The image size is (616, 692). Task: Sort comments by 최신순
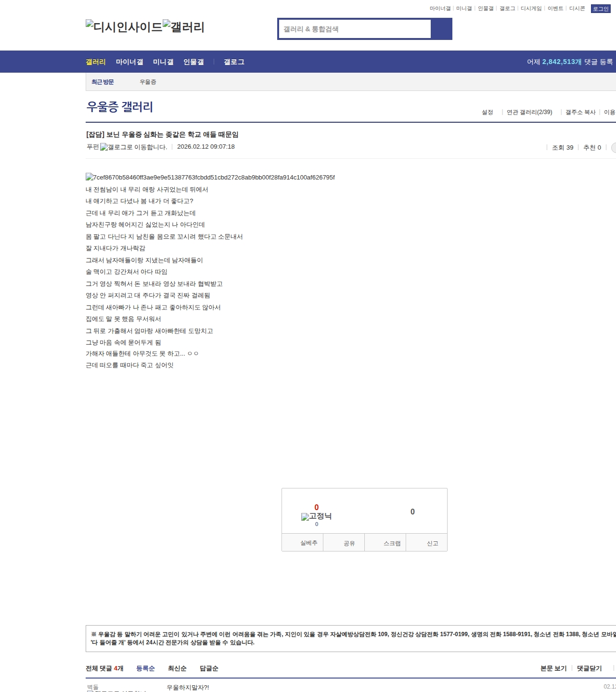pyautogui.click(x=177, y=668)
